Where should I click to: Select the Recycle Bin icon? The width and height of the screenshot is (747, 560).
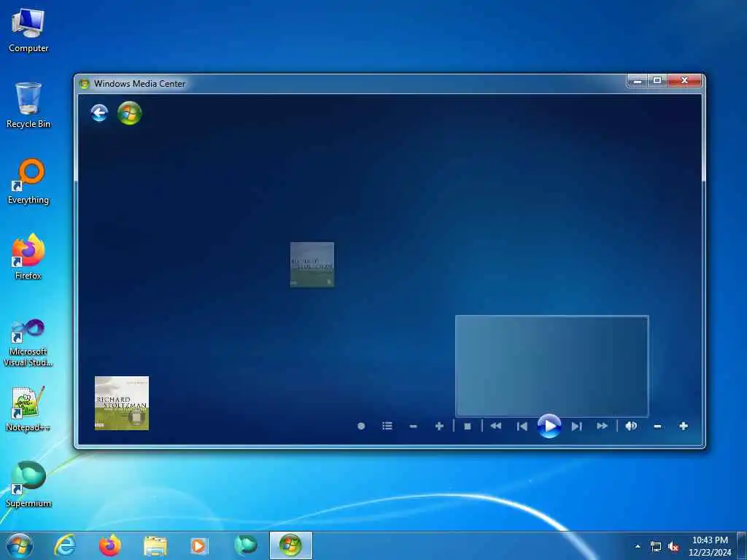coord(28,105)
